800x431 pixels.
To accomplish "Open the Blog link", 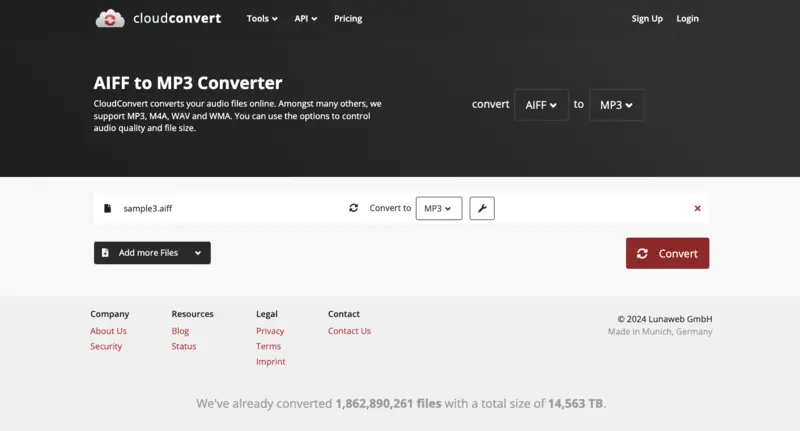I will [180, 331].
